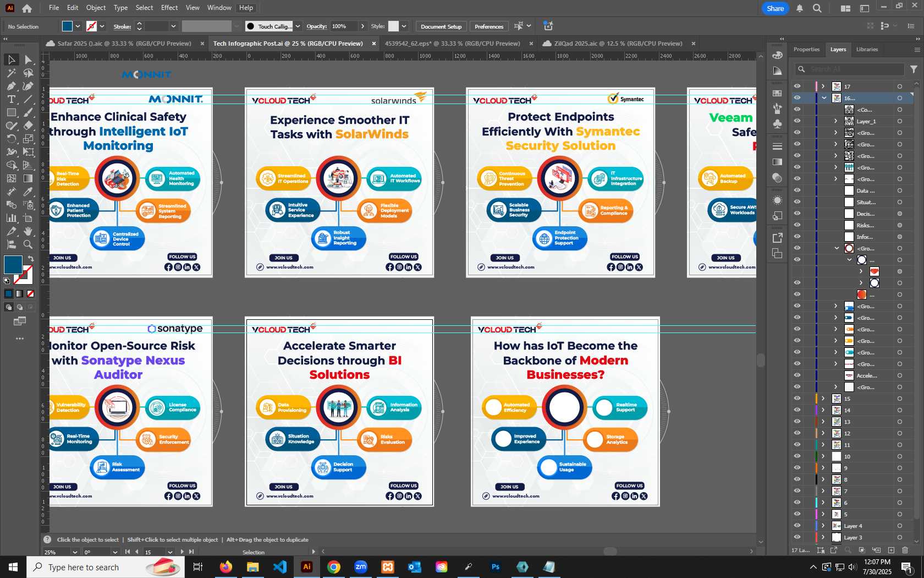
Task: Select the Paintbrush tool
Action: coord(28,112)
